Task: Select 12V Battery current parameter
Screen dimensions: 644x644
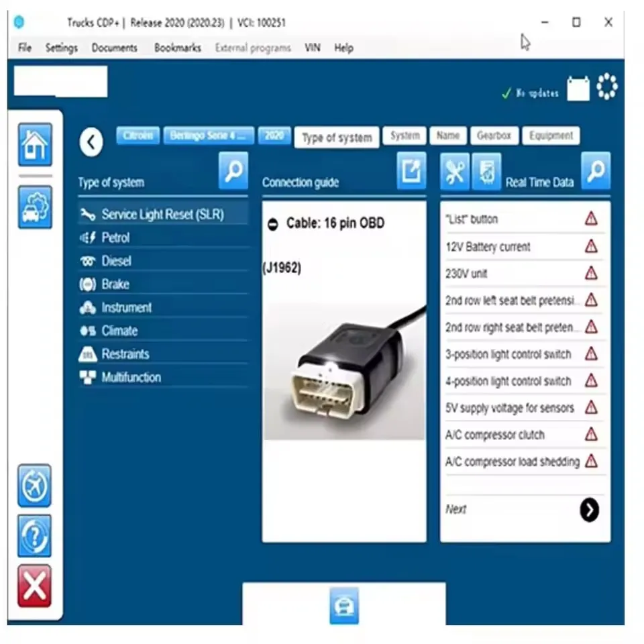Action: click(525, 246)
